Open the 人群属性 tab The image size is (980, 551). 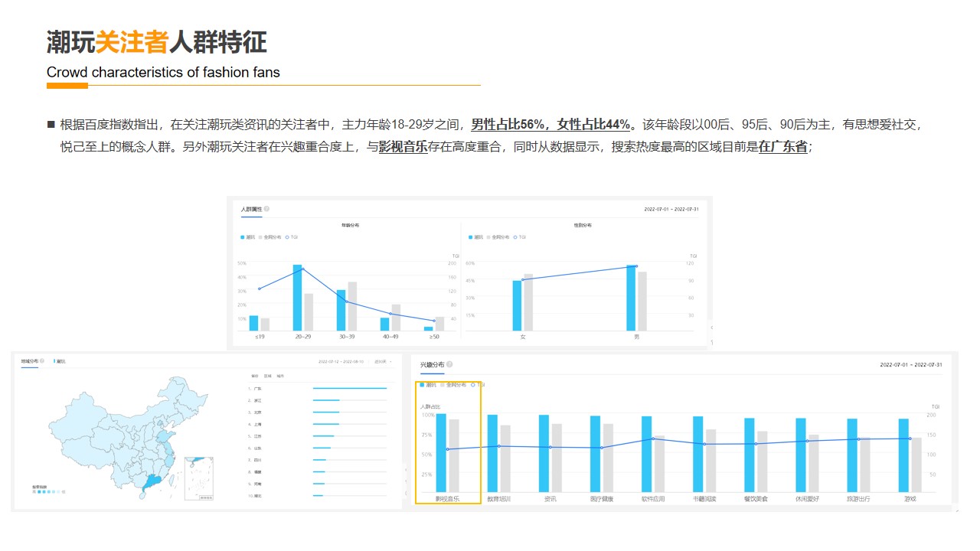coord(251,209)
